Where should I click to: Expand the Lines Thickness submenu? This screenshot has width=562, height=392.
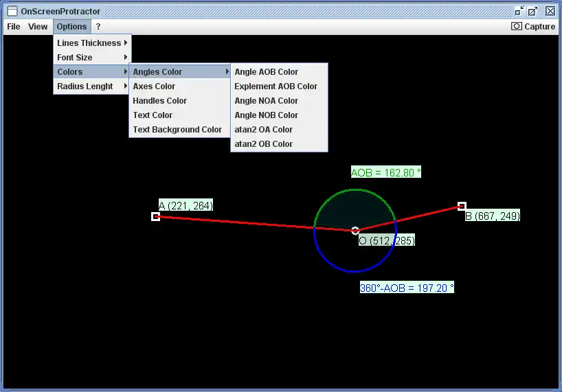(x=92, y=43)
